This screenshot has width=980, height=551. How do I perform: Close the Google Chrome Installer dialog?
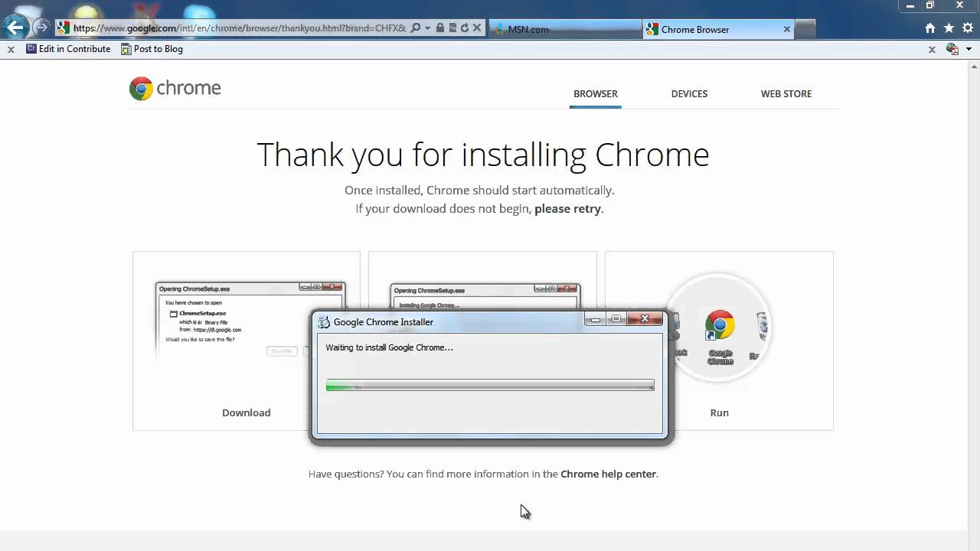click(645, 319)
